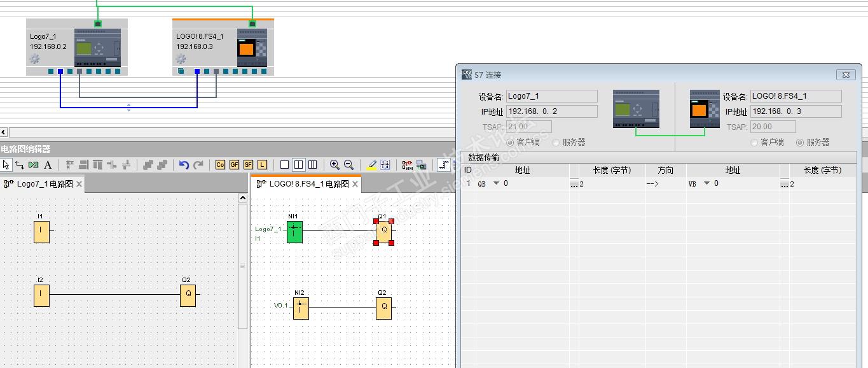Click the network view horizontal scroll left arrow
The height and width of the screenshot is (368, 868).
(x=4, y=132)
